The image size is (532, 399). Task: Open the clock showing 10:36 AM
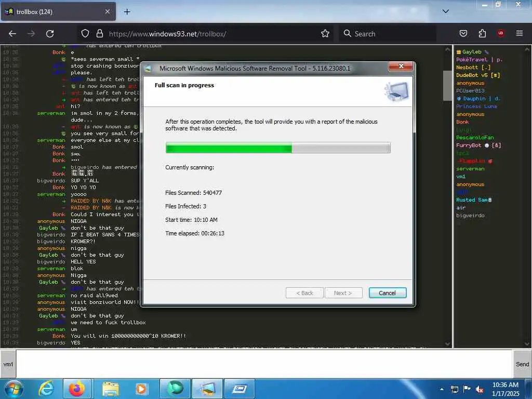(506, 389)
